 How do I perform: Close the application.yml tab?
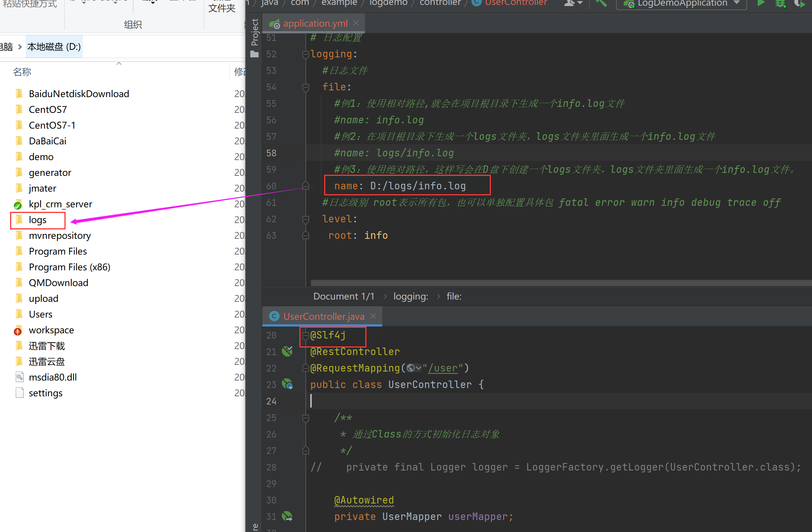coord(356,23)
